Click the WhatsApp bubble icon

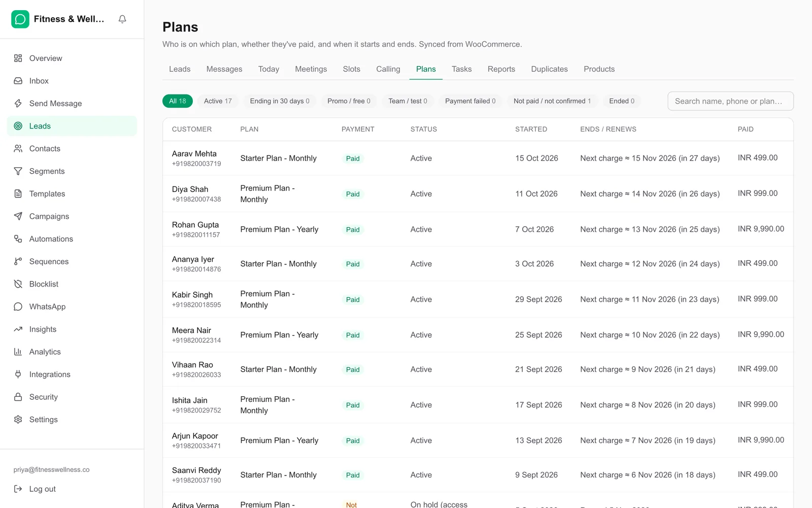(x=18, y=307)
